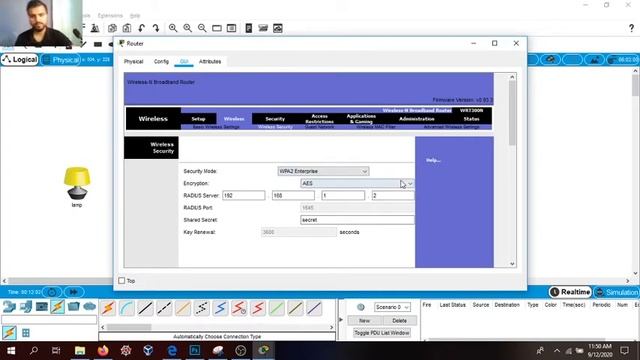Viewport: 640px width, 360px height.
Task: Open the Config tab of Router window
Action: (161, 62)
